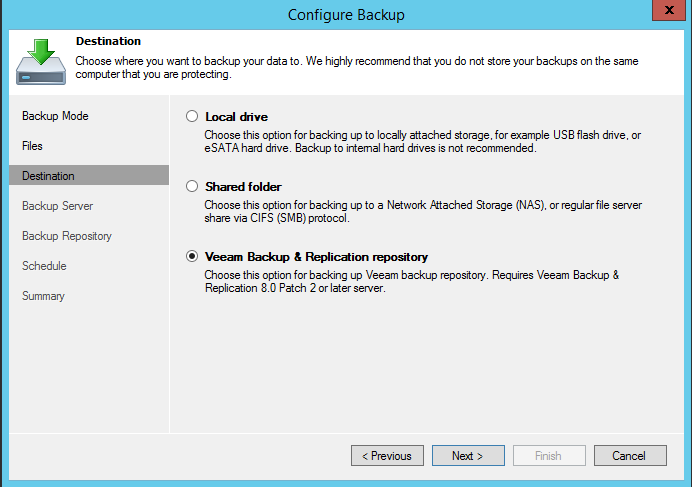Click the bold Destination header title
Viewport: 692px width, 487px height.
point(108,41)
